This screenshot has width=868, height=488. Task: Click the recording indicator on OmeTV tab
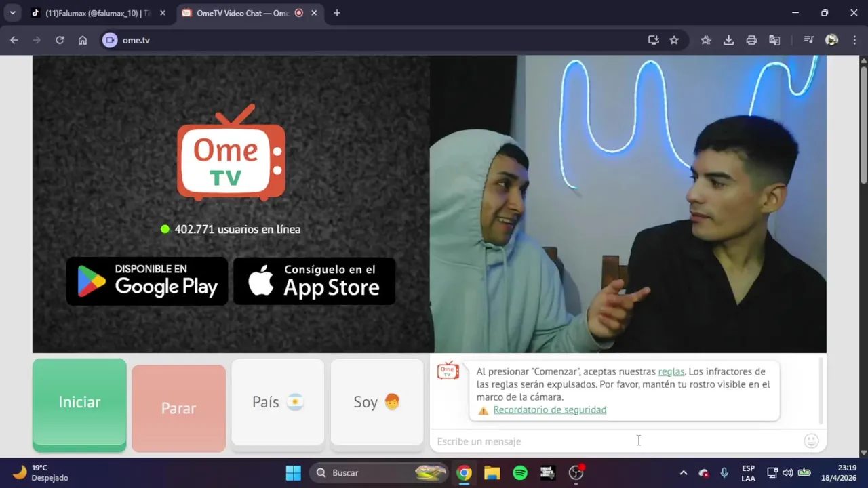[x=299, y=13]
